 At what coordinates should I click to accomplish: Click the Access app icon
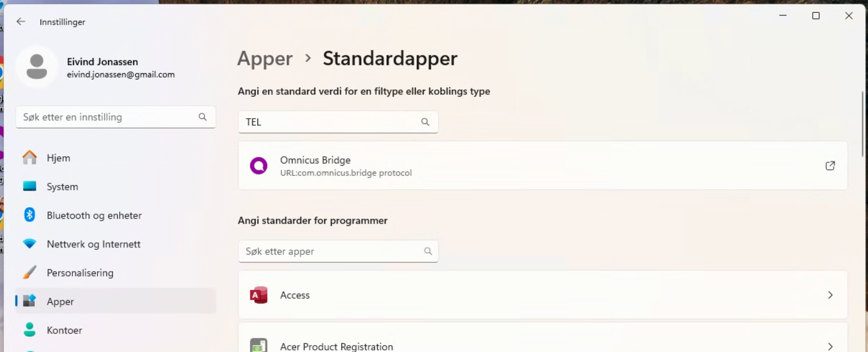click(x=258, y=295)
